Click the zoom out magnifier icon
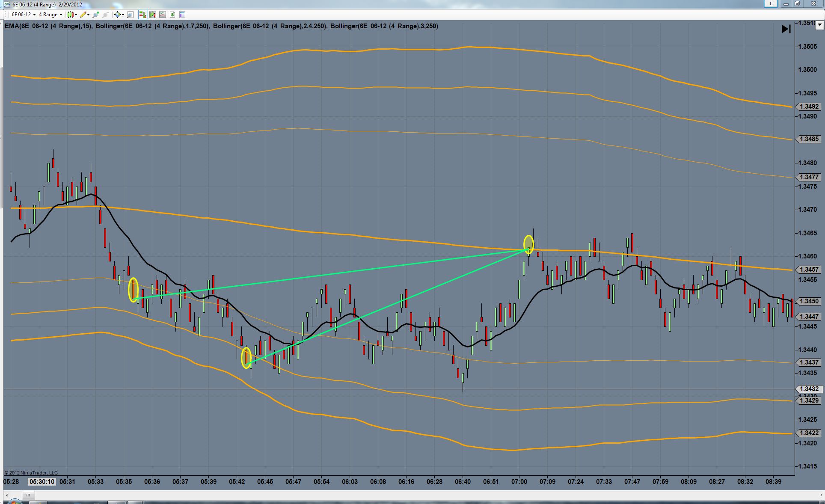This screenshot has height=504, width=825. [106, 15]
